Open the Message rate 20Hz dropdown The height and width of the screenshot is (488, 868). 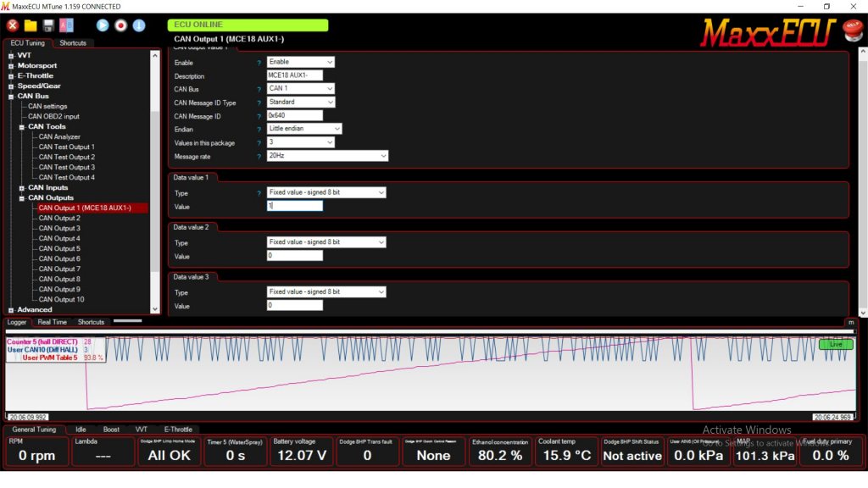point(327,156)
